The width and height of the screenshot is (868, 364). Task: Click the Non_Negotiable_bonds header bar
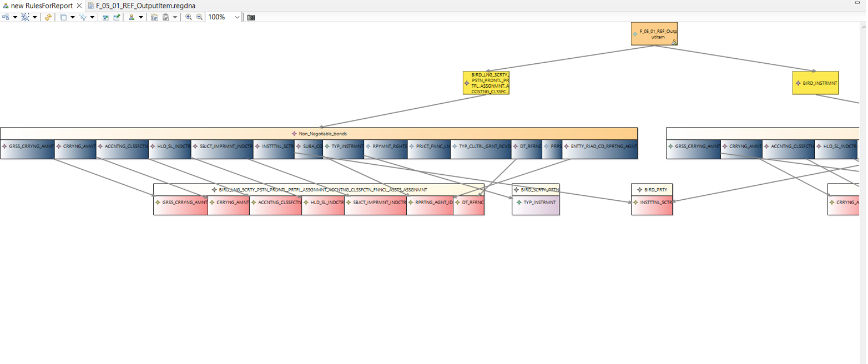[322, 133]
